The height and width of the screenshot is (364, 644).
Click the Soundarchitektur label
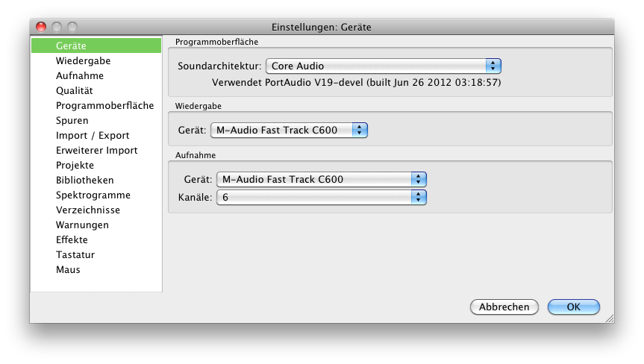click(x=219, y=66)
